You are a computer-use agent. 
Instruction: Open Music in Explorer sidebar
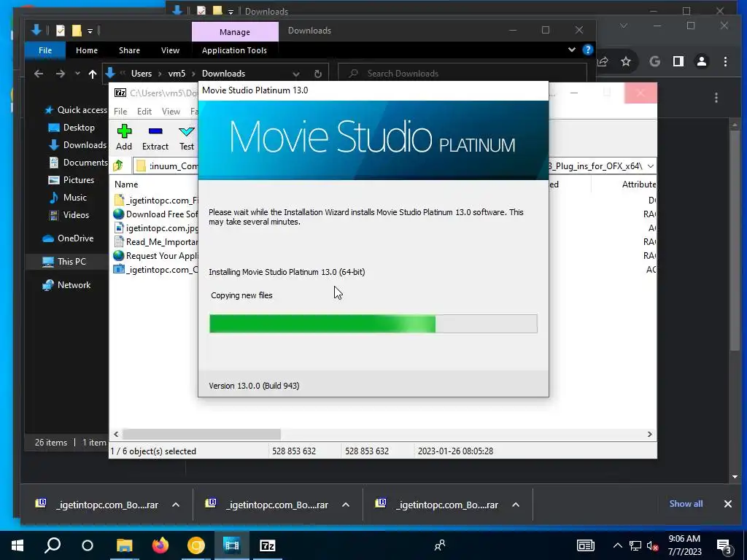click(68, 197)
